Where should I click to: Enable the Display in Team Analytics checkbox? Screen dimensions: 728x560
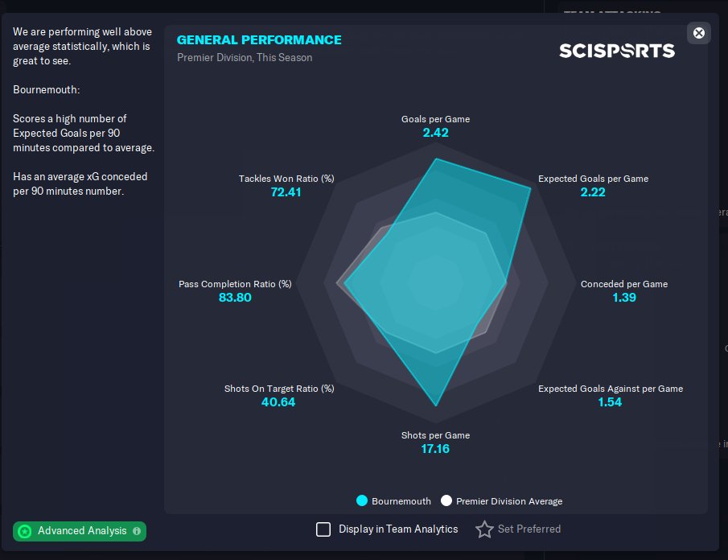click(x=323, y=529)
